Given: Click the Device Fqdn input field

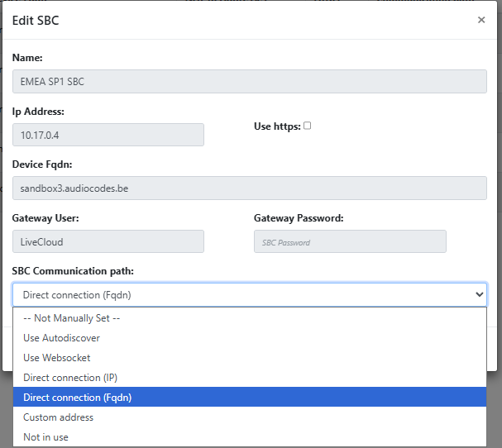Looking at the screenshot, I should click(x=249, y=188).
